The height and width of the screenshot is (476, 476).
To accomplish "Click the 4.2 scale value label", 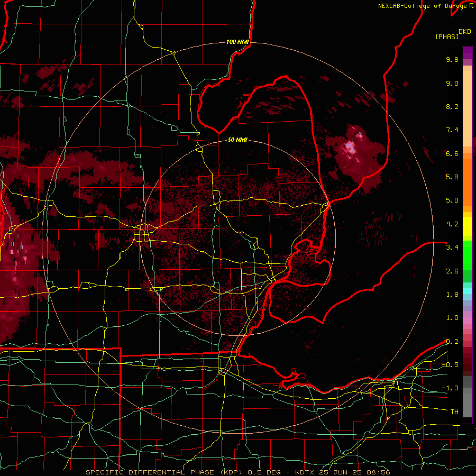I will pos(452,224).
